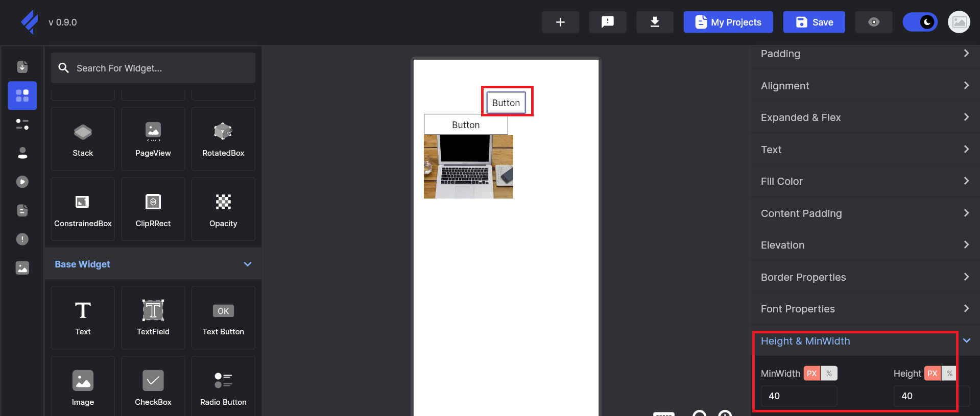
Task: Open the feedback message icon
Action: coord(607,22)
